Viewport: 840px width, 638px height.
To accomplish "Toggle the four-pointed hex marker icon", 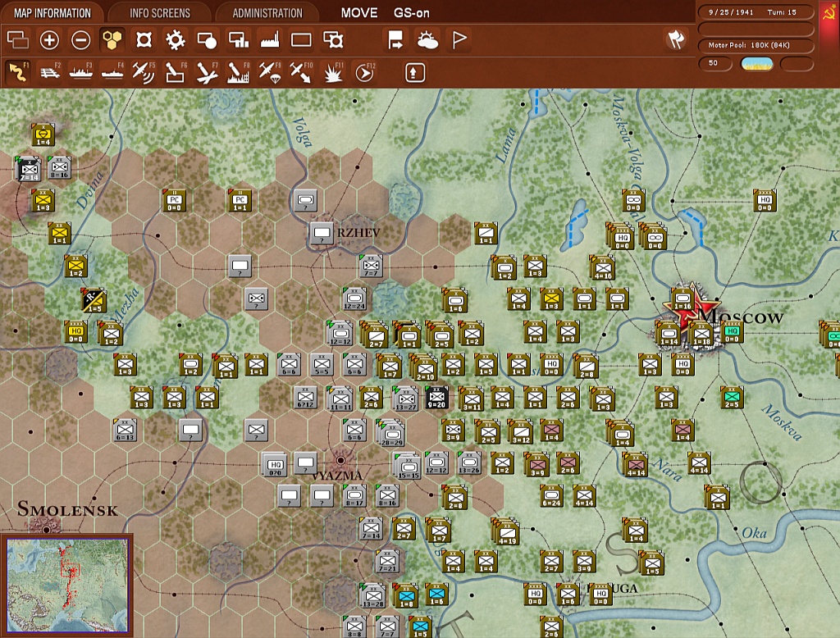I will pos(144,39).
